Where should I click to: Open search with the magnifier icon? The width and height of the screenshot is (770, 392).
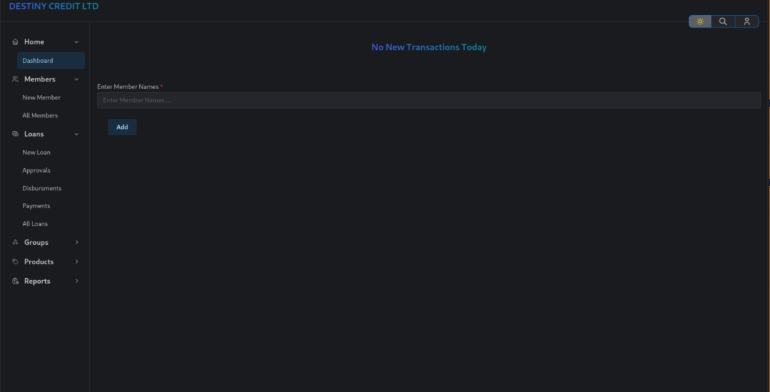click(x=723, y=22)
